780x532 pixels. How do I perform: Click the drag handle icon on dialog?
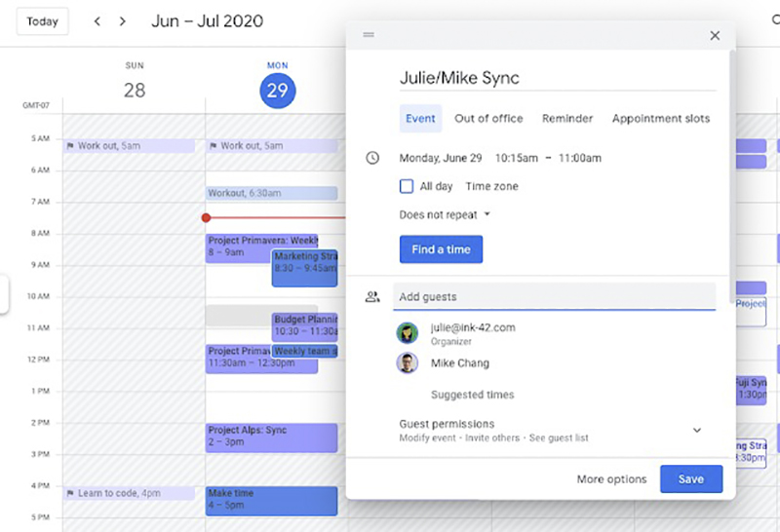coord(369,34)
